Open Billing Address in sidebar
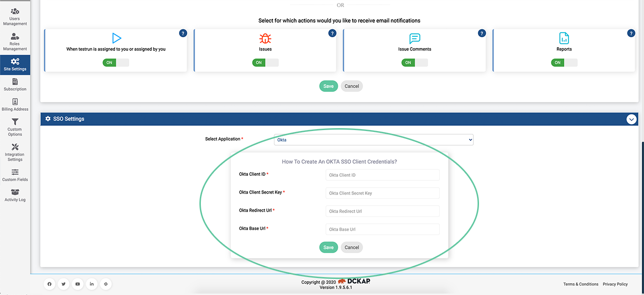 pos(15,105)
